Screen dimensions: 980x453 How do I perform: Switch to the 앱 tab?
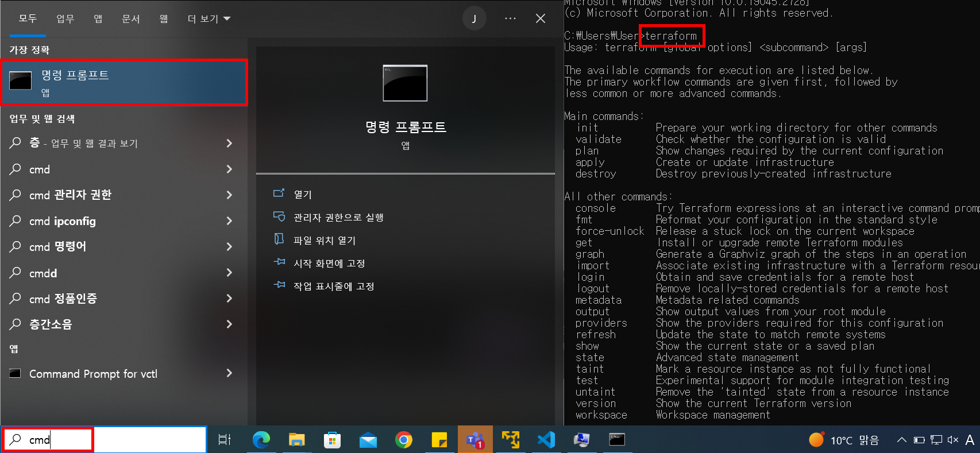(98, 19)
